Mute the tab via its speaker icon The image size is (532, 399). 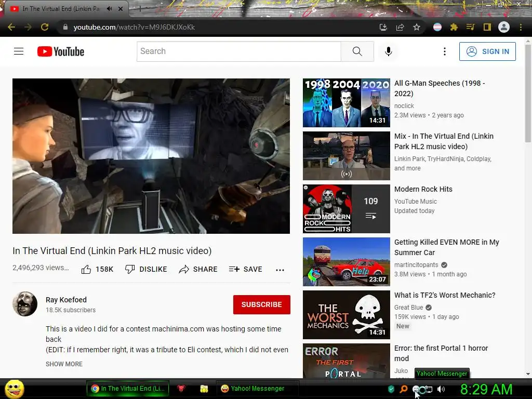109,9
